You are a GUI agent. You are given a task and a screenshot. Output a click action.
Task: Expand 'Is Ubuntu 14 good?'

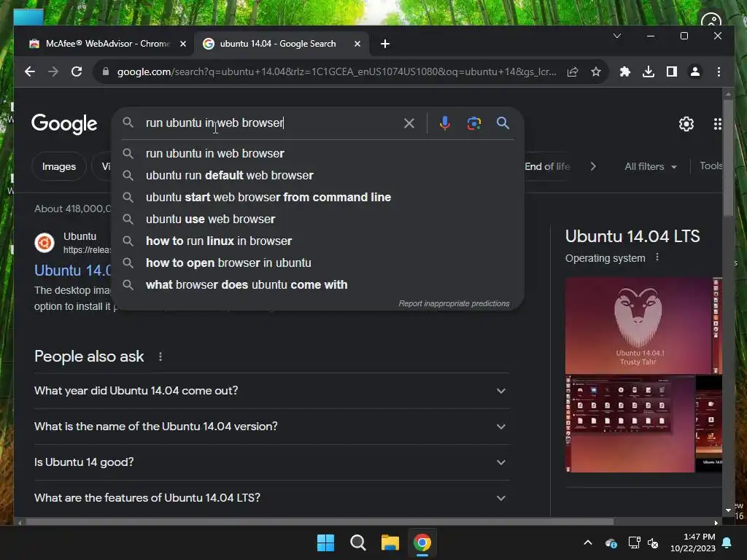click(x=271, y=462)
